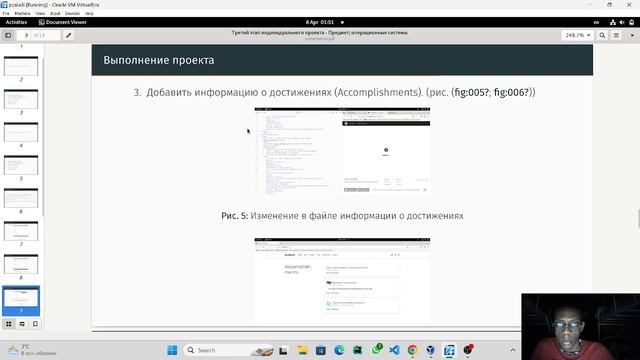Viewport: 640px width, 360px height.
Task: Click the document vertical scrollbar handle
Action: click(x=639, y=218)
